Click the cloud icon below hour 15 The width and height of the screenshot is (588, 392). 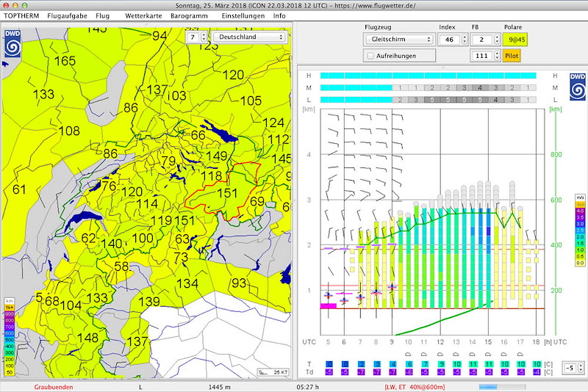click(x=488, y=354)
